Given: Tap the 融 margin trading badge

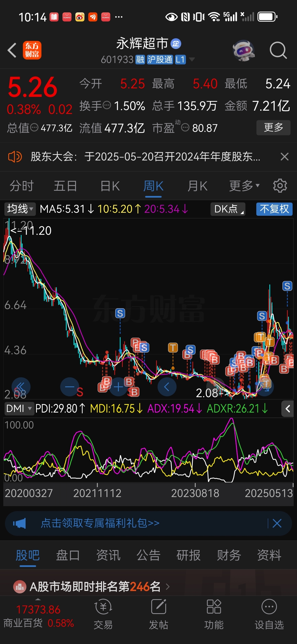Looking at the screenshot, I should [x=140, y=59].
